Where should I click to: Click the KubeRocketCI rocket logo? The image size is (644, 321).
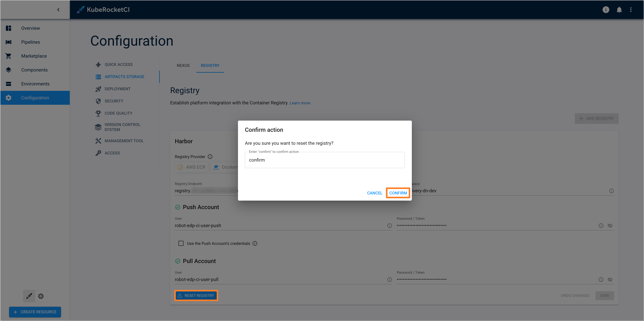[80, 9]
